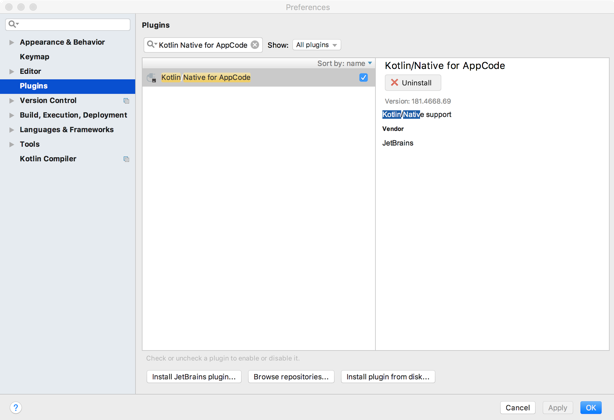Select the Editor tree item label

click(x=30, y=71)
